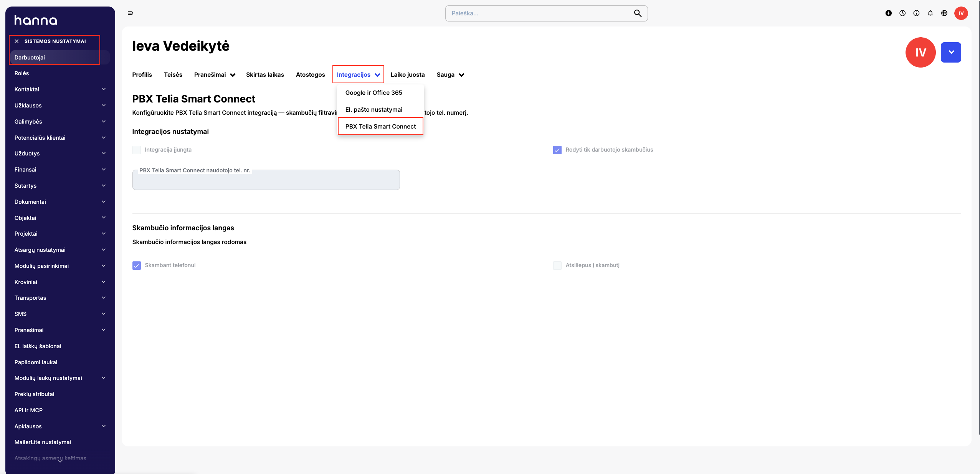Open El. laiškų šablonai in sidebar

(x=60, y=346)
